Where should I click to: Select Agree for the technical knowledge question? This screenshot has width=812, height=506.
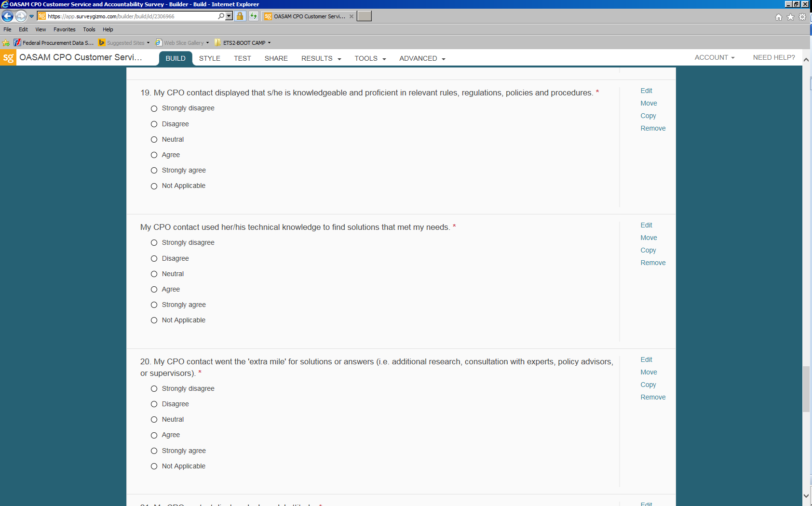[x=154, y=290]
